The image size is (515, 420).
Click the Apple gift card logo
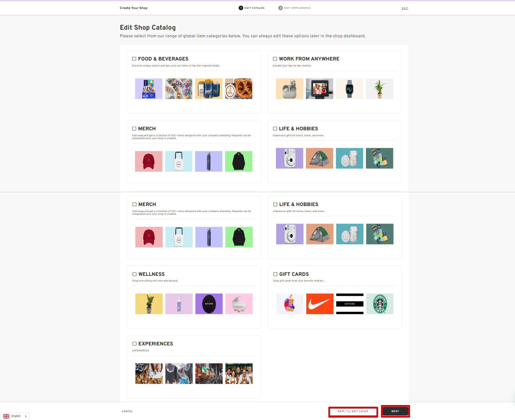point(290,304)
